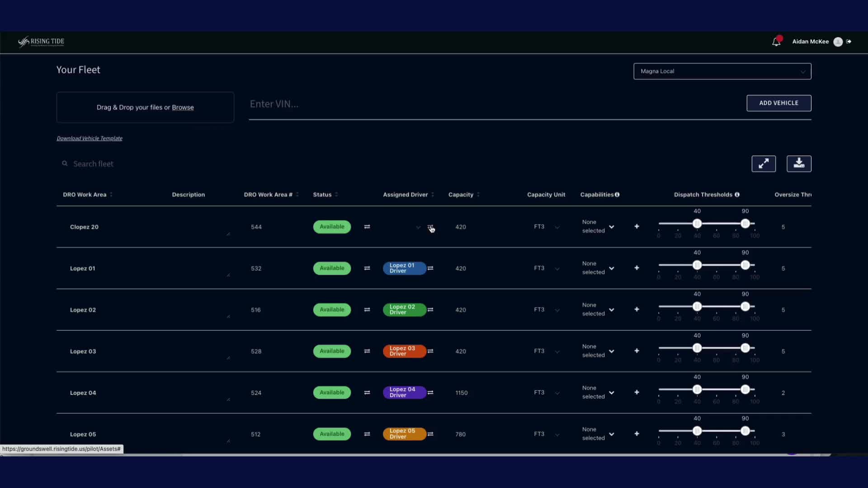Click the ADD VEHICLE button

[x=778, y=103]
